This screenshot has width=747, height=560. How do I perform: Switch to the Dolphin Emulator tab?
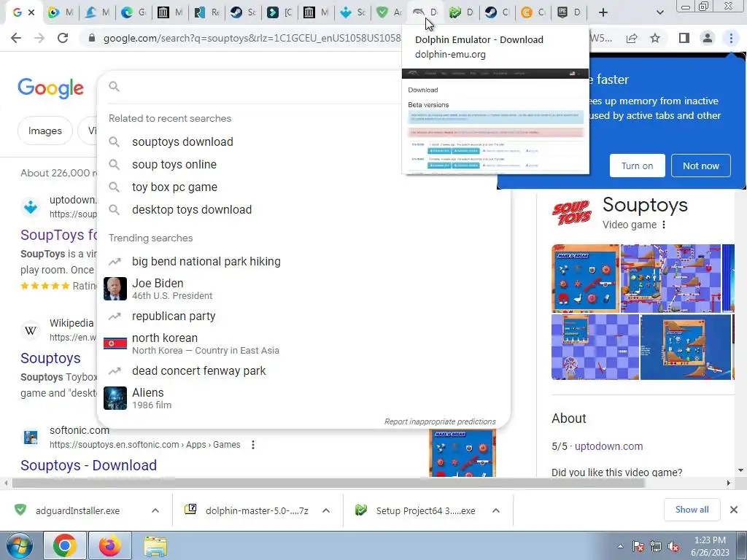pos(425,12)
